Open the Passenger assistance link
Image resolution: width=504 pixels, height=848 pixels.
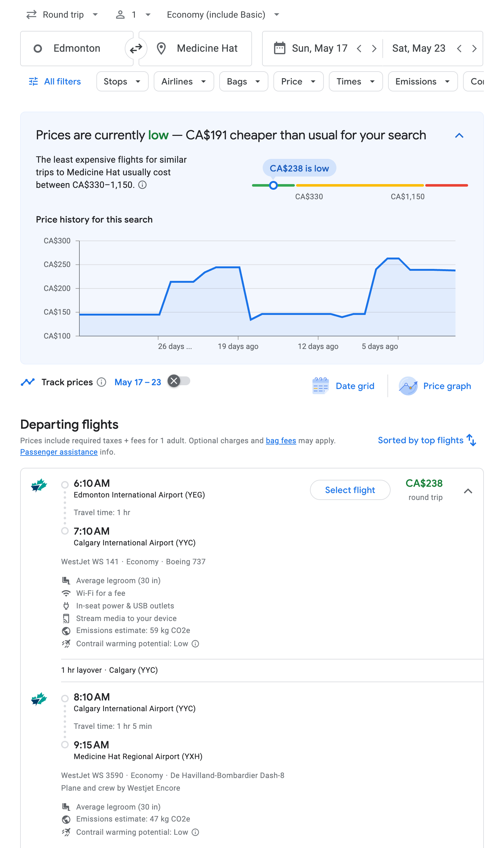click(59, 452)
